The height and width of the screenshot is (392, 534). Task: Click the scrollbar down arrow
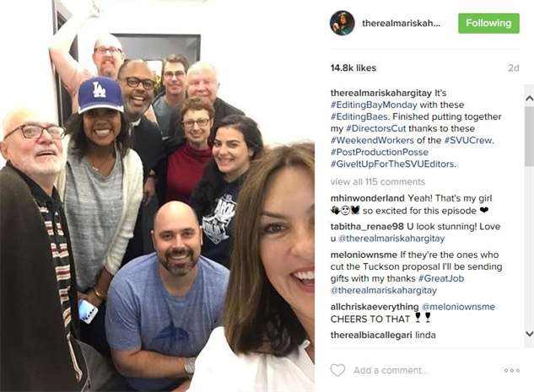click(529, 334)
